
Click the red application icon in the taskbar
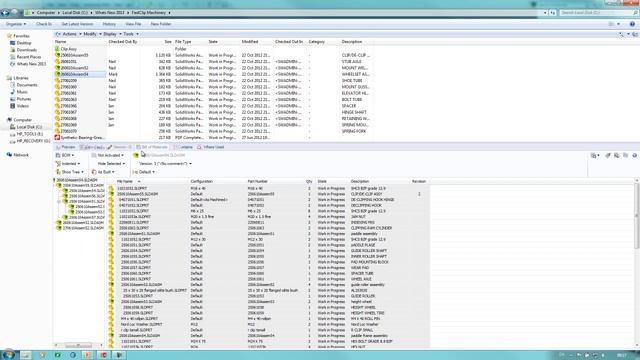point(103,355)
